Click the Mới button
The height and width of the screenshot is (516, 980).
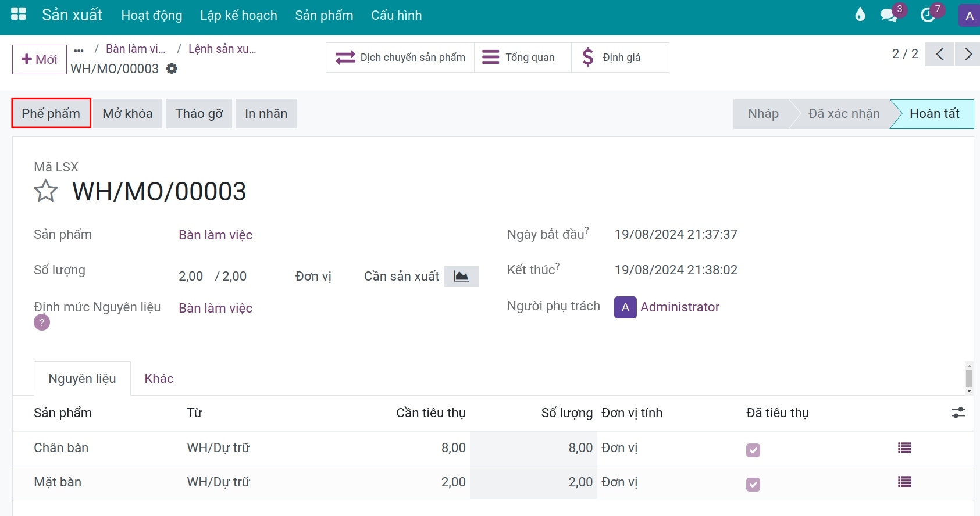point(40,59)
